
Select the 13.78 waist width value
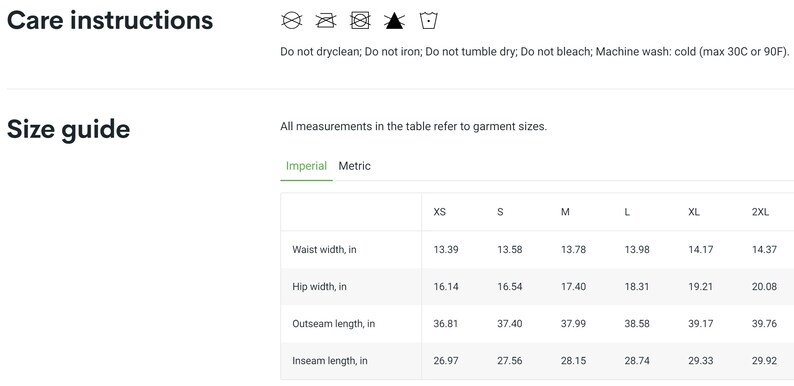click(573, 250)
